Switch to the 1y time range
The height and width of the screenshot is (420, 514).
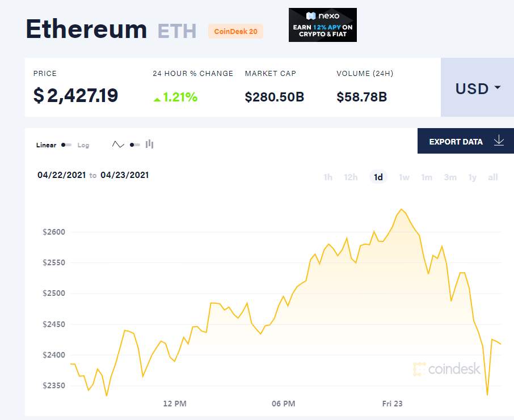pyautogui.click(x=473, y=177)
